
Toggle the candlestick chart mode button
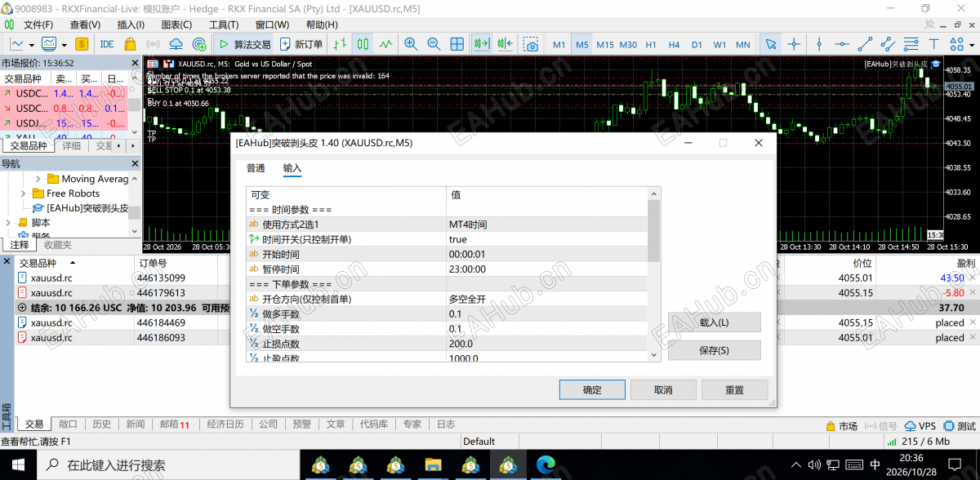(x=363, y=44)
